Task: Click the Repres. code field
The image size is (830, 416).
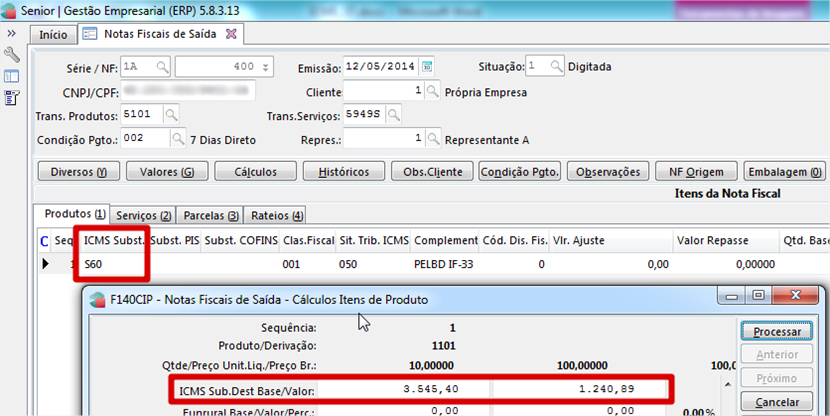Action: pos(384,139)
